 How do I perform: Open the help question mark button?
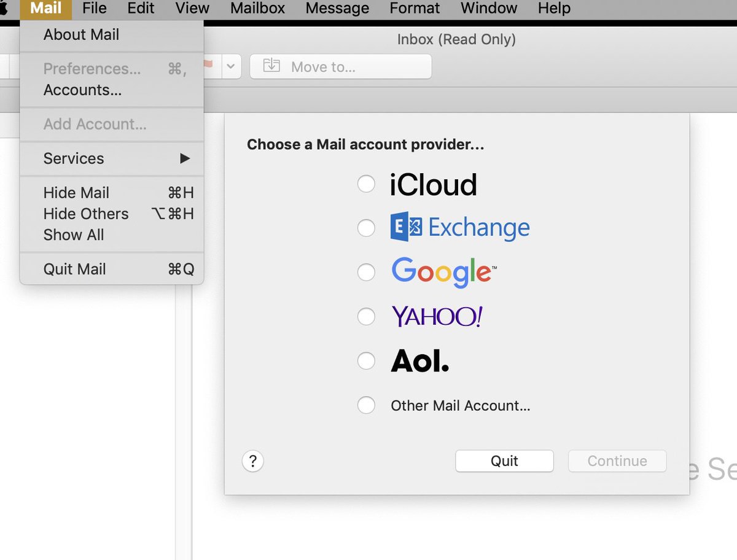coord(253,461)
